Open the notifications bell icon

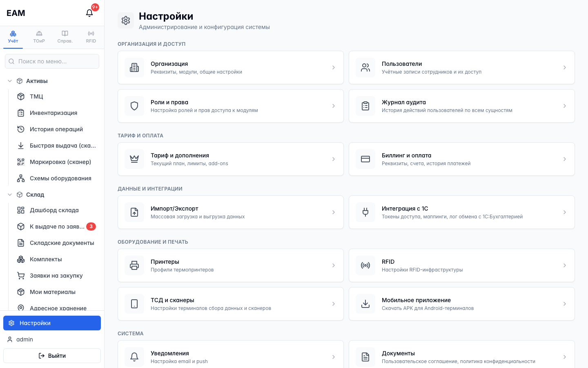click(x=89, y=13)
